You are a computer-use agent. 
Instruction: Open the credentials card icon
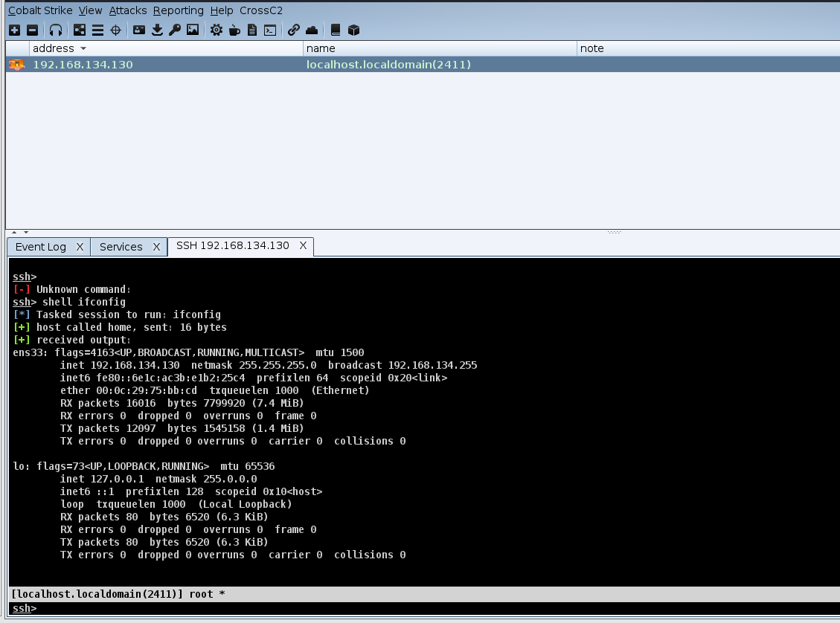(x=138, y=30)
